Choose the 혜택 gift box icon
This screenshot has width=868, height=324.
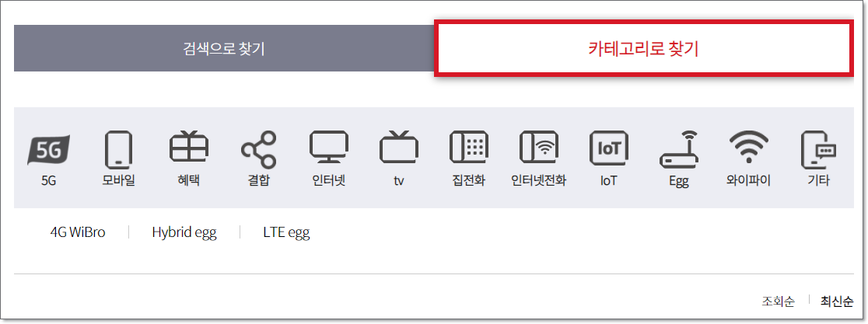point(189,148)
